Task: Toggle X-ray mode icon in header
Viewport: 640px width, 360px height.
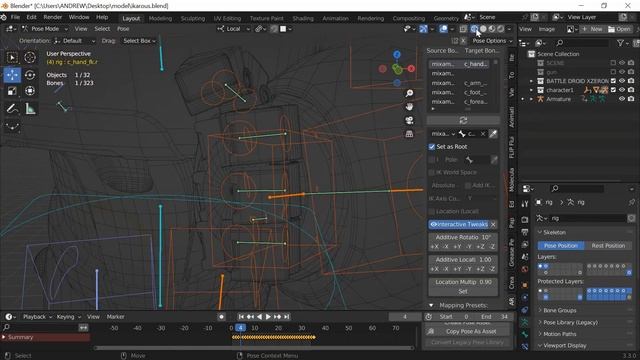Action: pyautogui.click(x=463, y=29)
